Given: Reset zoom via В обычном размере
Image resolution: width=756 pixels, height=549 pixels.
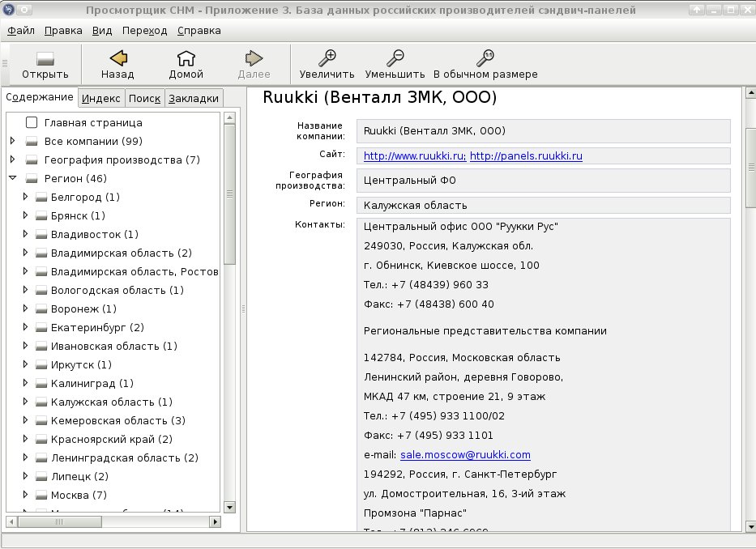Looking at the screenshot, I should [485, 58].
